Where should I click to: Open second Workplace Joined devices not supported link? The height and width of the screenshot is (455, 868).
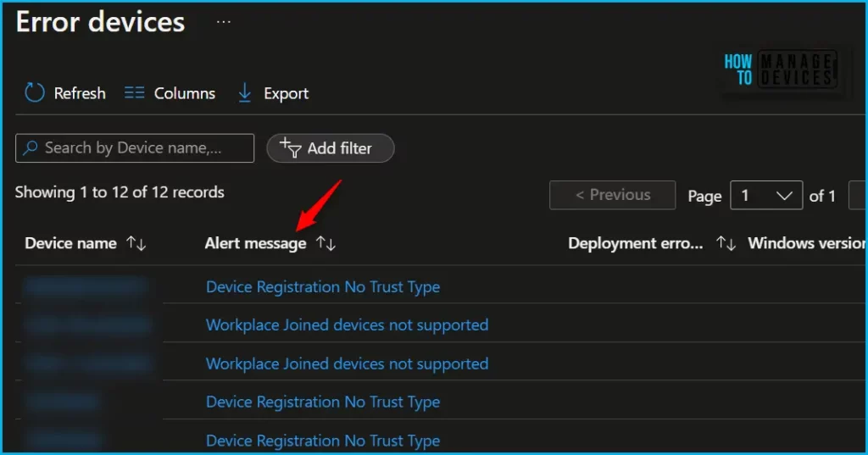coord(347,363)
